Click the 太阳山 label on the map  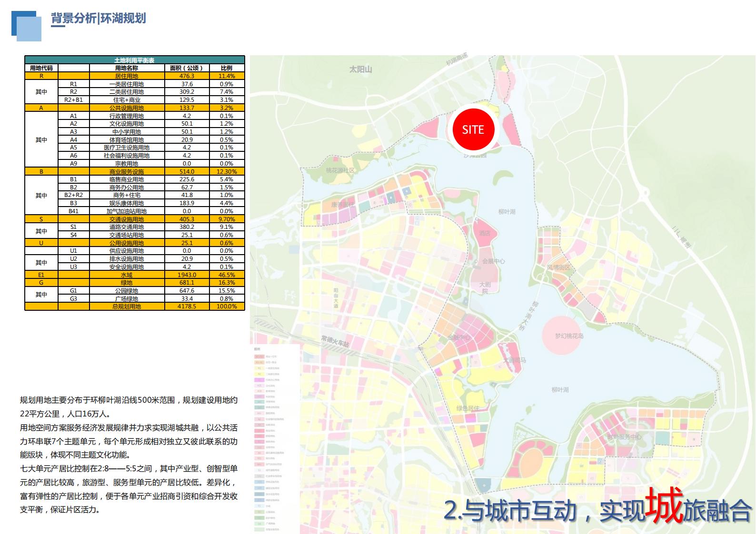[x=360, y=69]
